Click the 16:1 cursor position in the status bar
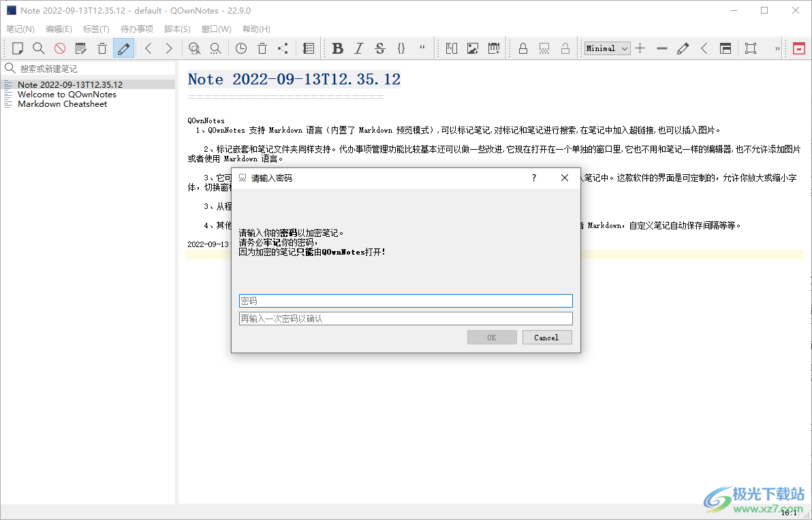This screenshot has width=812, height=520. [789, 513]
